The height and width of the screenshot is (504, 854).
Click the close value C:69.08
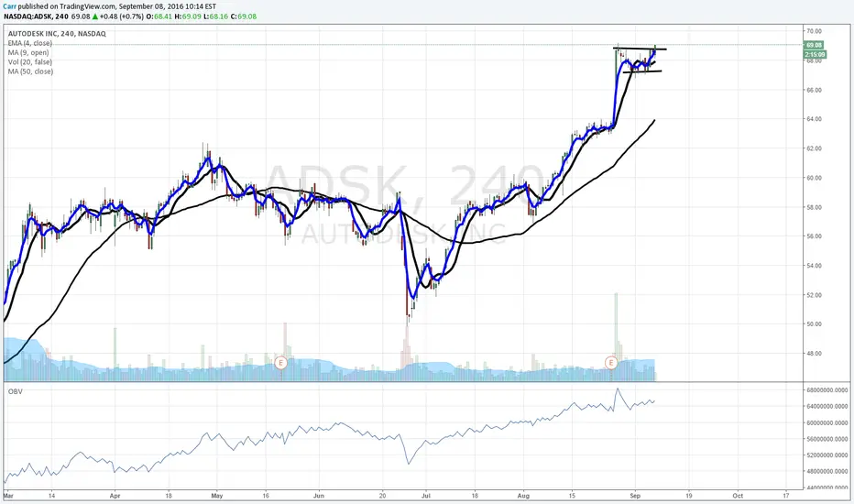point(244,16)
